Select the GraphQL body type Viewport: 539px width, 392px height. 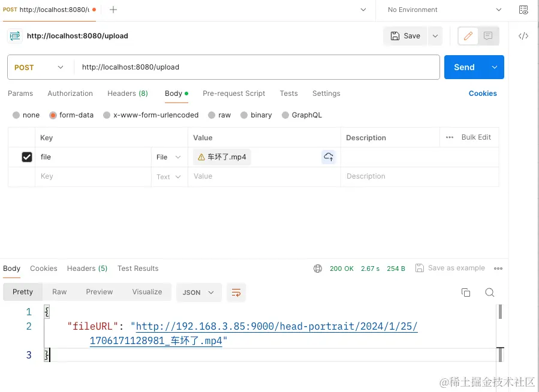(285, 115)
